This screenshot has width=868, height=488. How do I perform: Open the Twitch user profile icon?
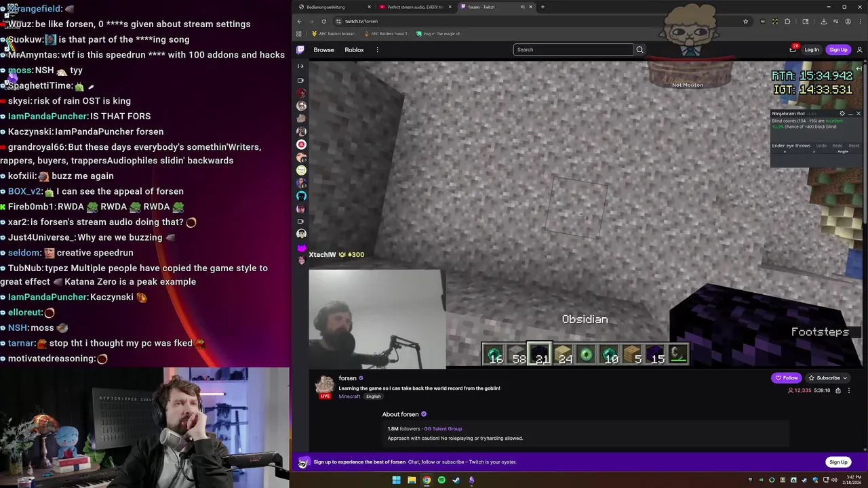(x=860, y=49)
